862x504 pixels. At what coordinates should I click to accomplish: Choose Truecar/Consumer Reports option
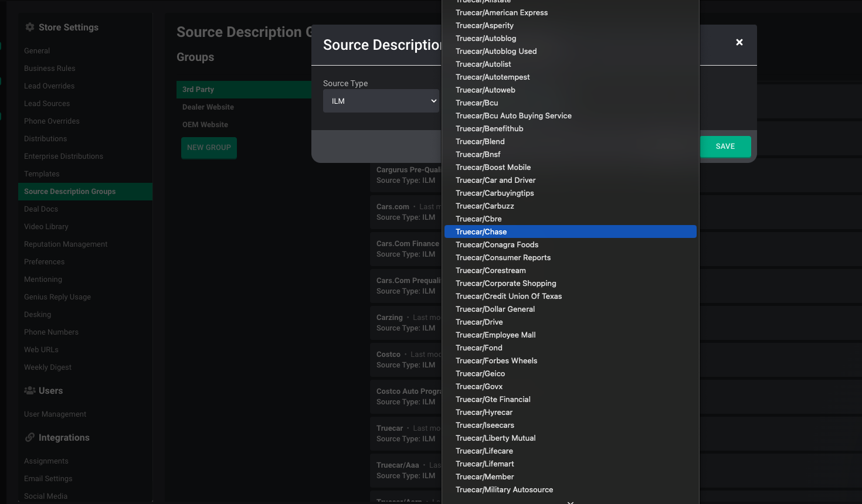(x=571, y=258)
